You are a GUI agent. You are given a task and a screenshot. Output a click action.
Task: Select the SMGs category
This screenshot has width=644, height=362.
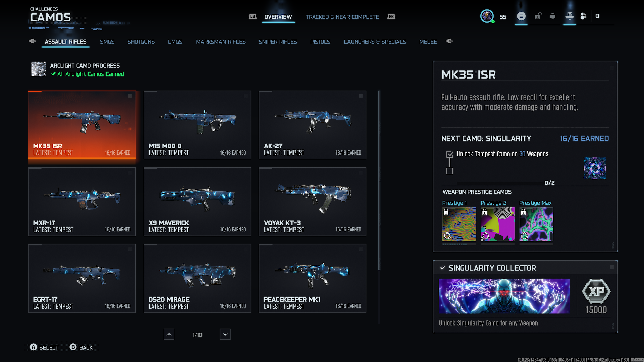(x=107, y=42)
